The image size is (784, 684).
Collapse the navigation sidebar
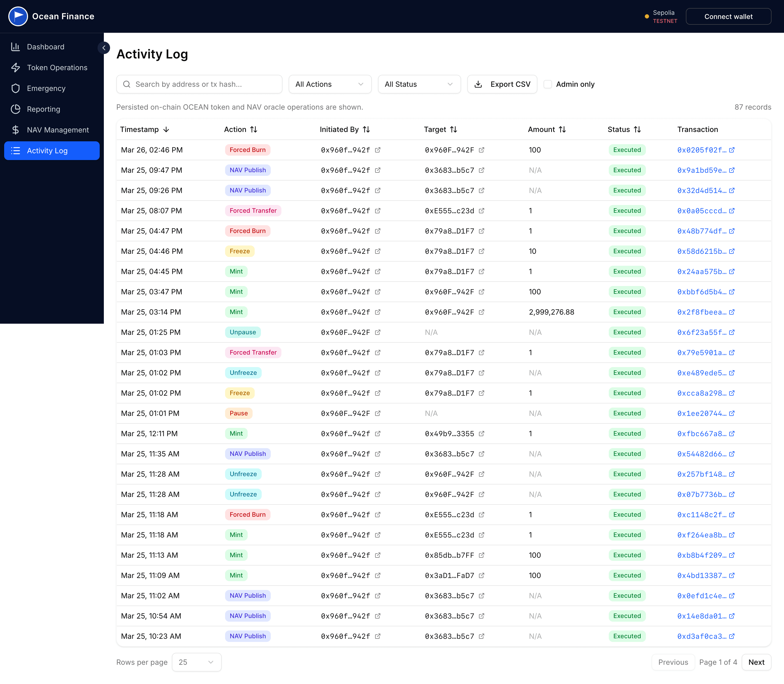[103, 48]
